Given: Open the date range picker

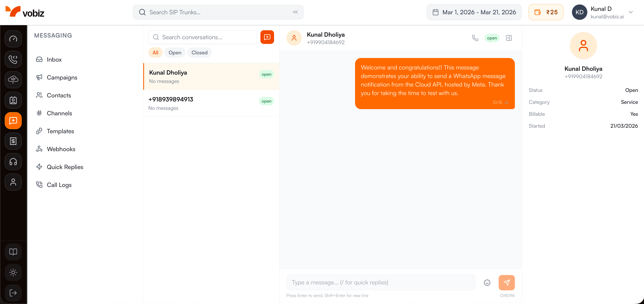Looking at the screenshot, I should (474, 12).
